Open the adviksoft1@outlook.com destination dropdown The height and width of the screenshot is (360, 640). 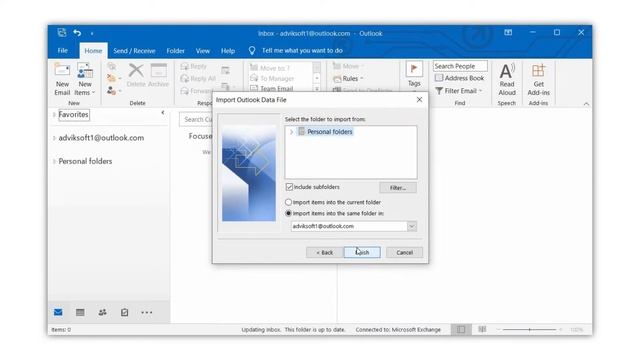(x=411, y=226)
